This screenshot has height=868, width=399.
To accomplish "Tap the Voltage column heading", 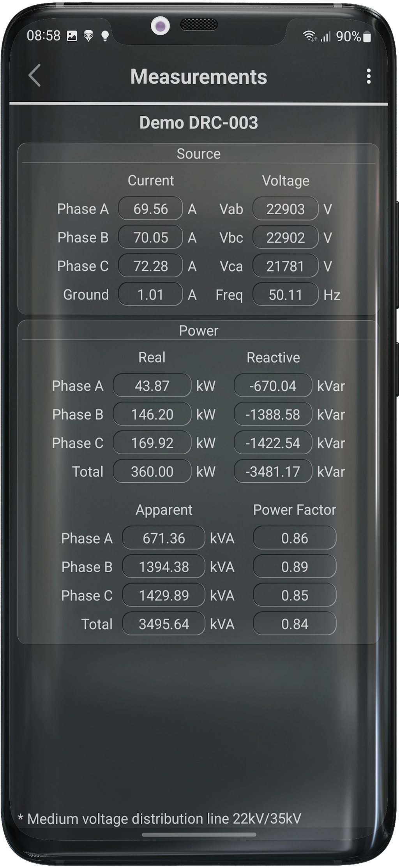I will 286,181.
